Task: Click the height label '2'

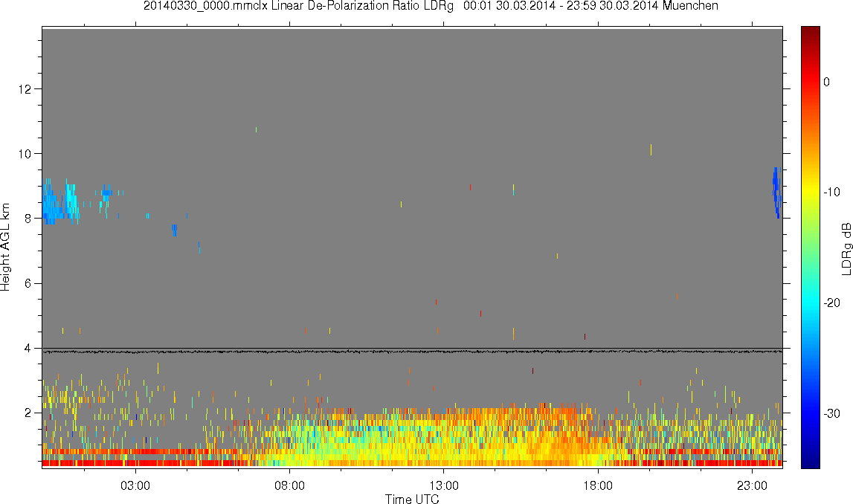Action: [28, 413]
